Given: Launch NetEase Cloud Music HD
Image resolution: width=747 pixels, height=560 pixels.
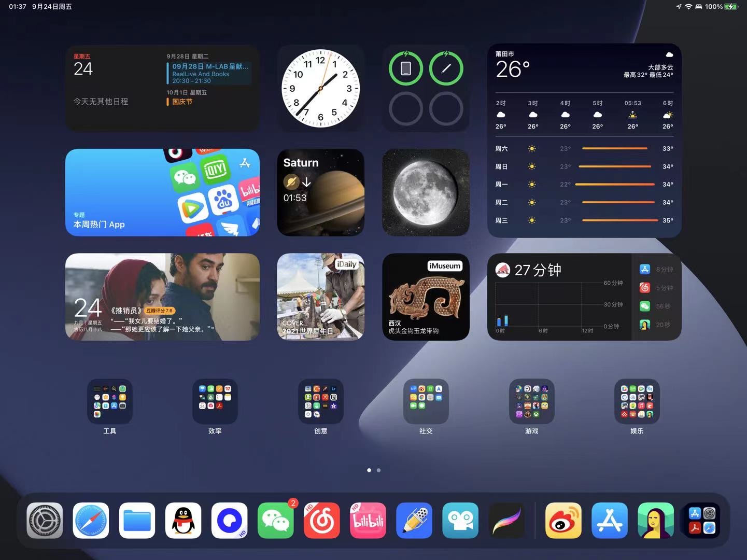Looking at the screenshot, I should coord(322,521).
